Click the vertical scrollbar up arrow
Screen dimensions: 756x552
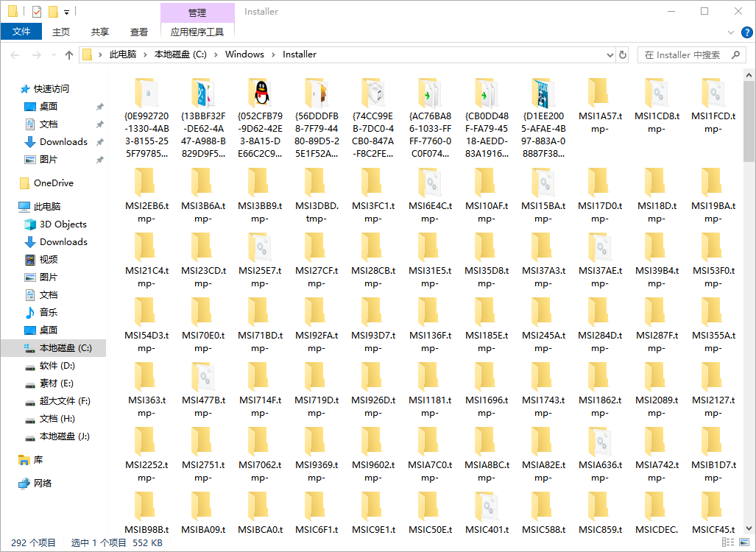point(749,75)
